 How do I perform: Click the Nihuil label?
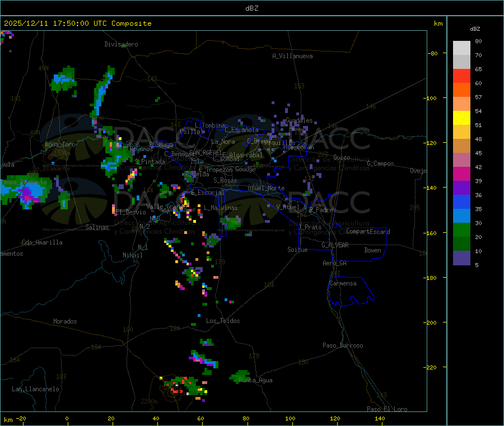(133, 255)
